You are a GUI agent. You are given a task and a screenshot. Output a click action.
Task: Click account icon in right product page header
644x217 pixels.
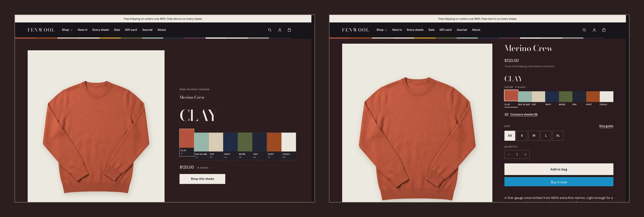(594, 30)
